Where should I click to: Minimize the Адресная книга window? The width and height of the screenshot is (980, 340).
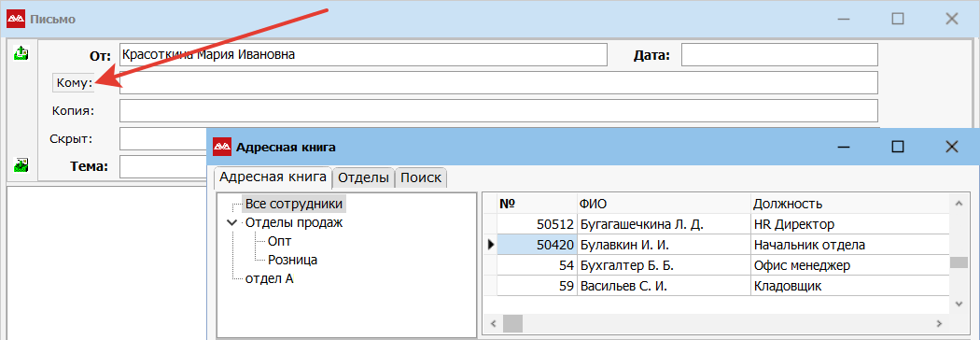(844, 147)
